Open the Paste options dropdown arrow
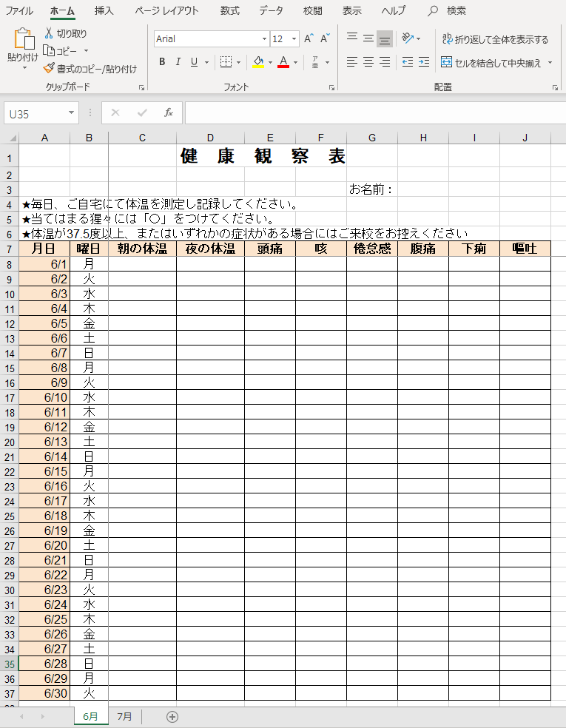 pyautogui.click(x=24, y=68)
